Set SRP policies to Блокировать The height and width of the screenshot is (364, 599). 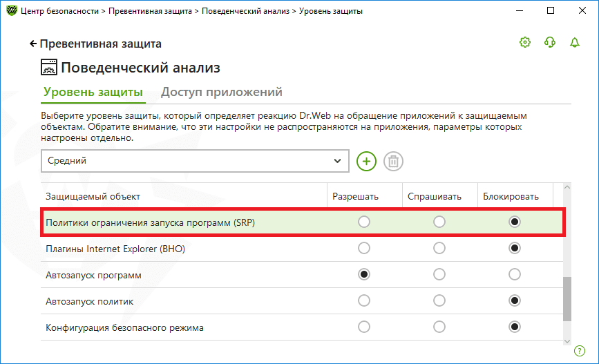[x=515, y=222]
